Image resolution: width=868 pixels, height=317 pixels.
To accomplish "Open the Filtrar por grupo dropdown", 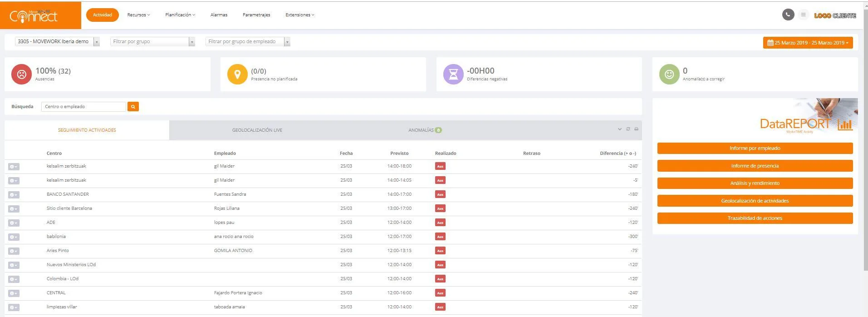I will [x=152, y=42].
